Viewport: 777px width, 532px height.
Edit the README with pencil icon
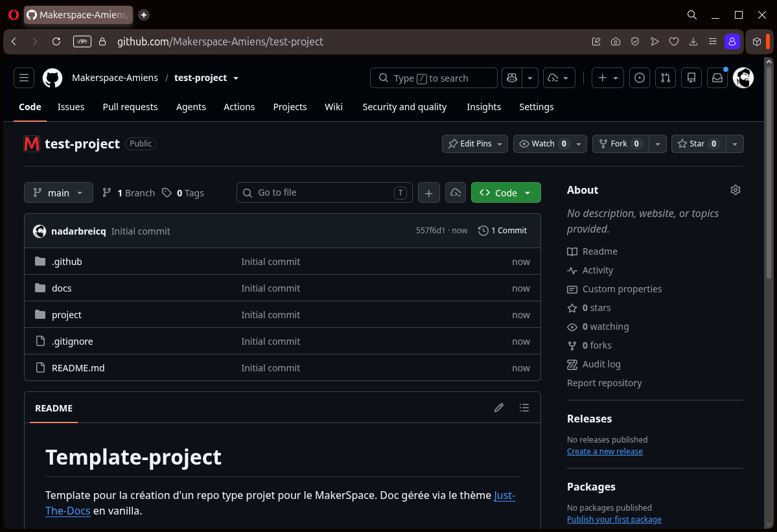click(x=499, y=408)
